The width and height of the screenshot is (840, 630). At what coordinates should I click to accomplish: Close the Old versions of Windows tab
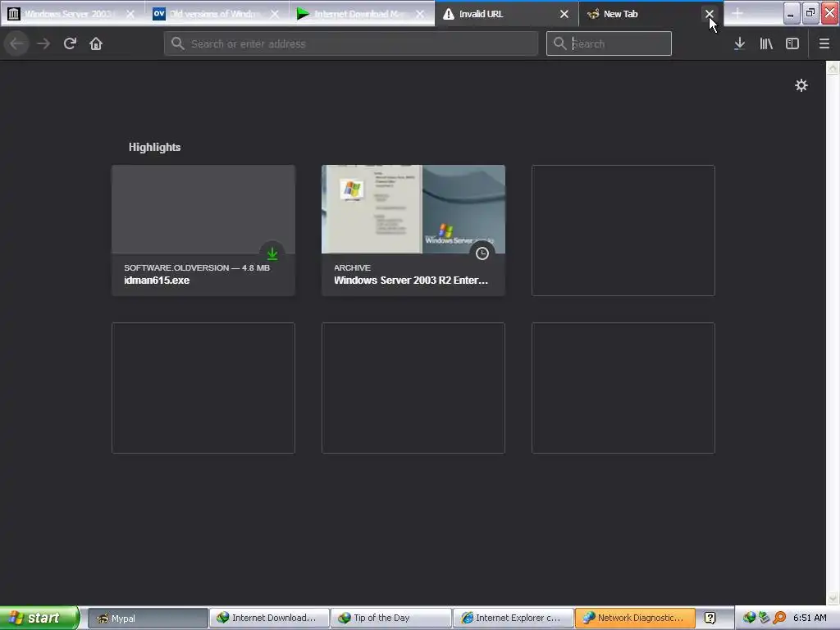tap(274, 14)
